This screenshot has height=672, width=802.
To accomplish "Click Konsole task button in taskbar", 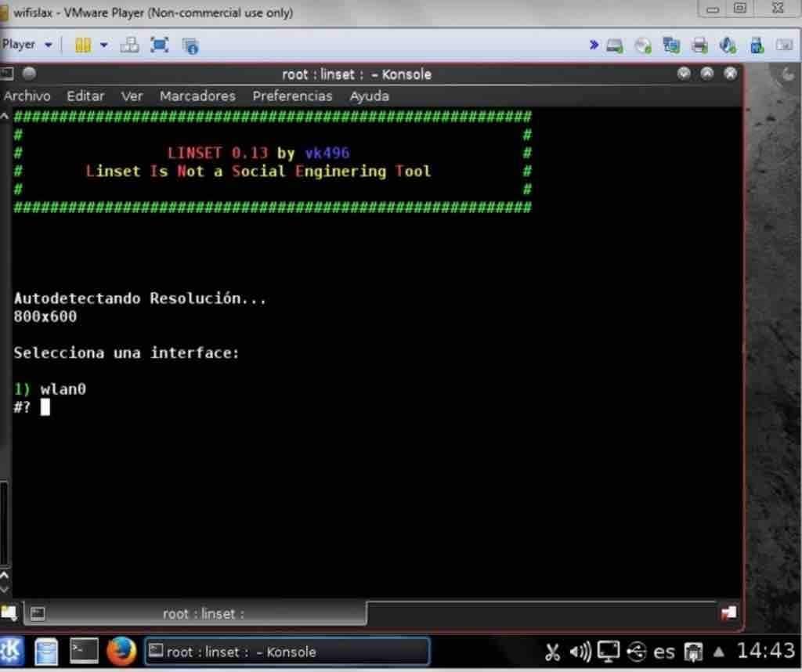I will click(x=287, y=652).
